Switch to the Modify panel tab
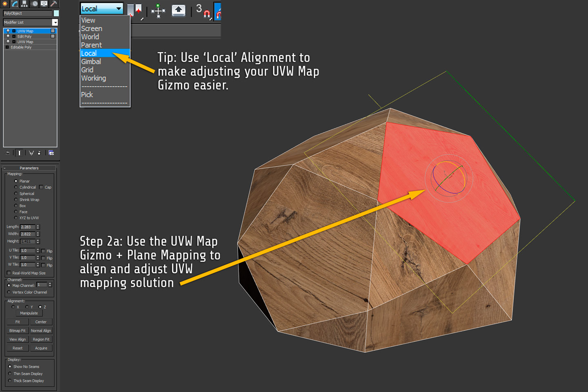The image size is (588, 392). (15, 4)
